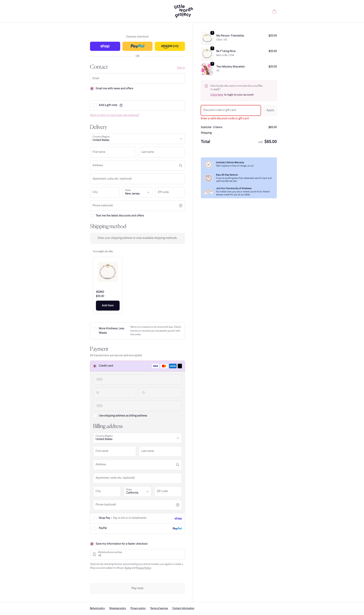364x615 pixels.
Task: Click the billing address search magnifier icon
Action: [177, 465]
